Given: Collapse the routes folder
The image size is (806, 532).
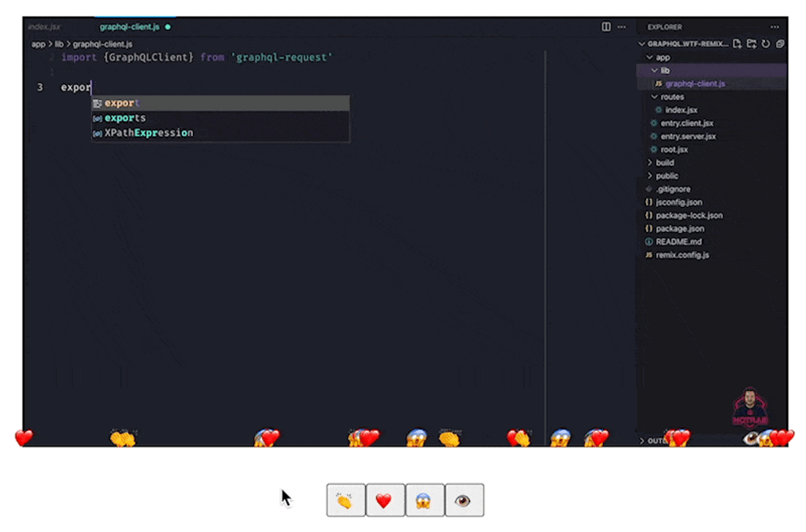Looking at the screenshot, I should [711, 97].
